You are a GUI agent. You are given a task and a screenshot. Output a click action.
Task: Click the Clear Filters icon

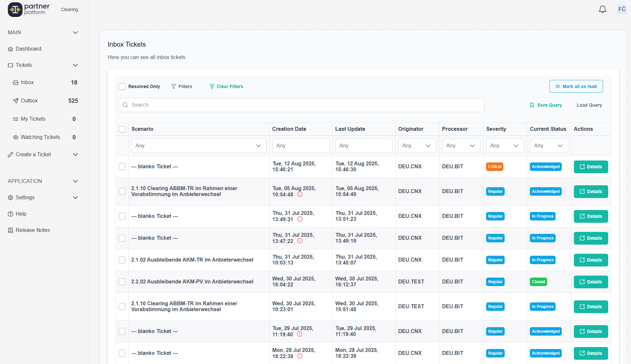tap(212, 86)
